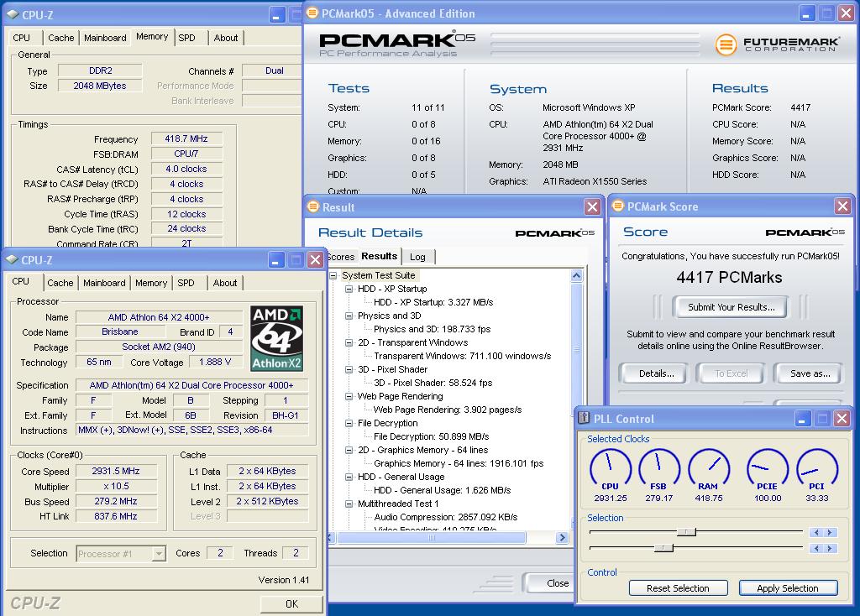This screenshot has height=616, width=860.
Task: Collapse the 2D - Transparent Windows node
Action: 349,342
